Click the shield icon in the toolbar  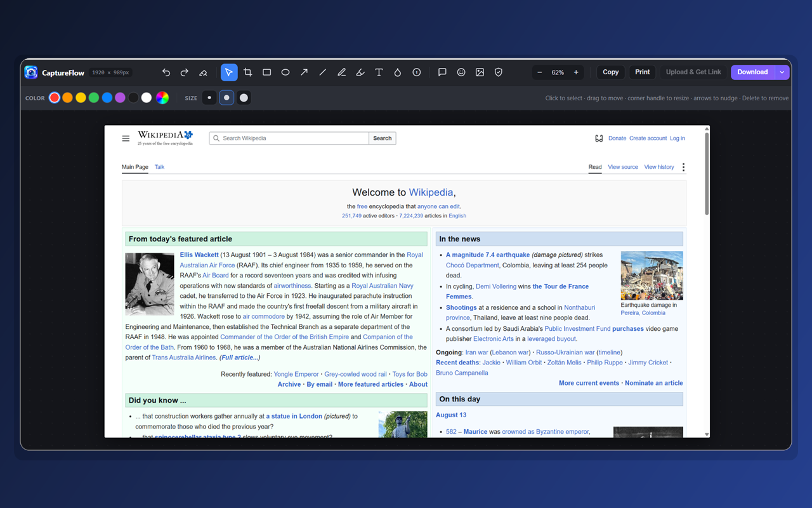click(499, 72)
